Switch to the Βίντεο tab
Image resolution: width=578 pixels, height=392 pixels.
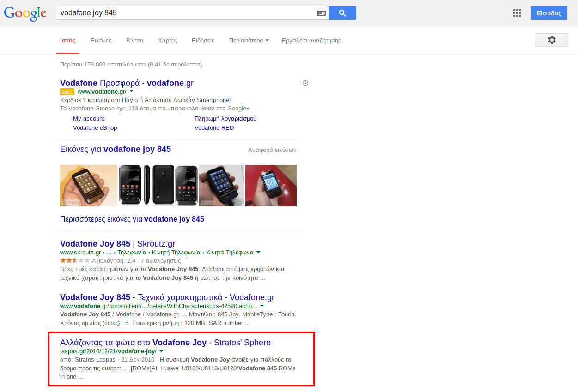pyautogui.click(x=135, y=41)
